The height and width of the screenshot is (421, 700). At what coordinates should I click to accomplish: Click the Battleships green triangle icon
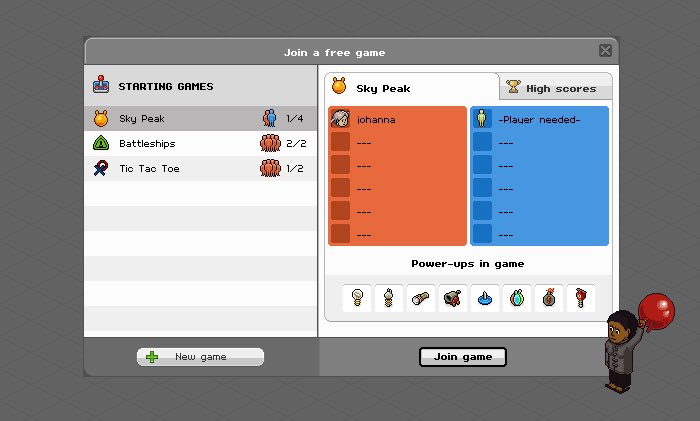[101, 143]
